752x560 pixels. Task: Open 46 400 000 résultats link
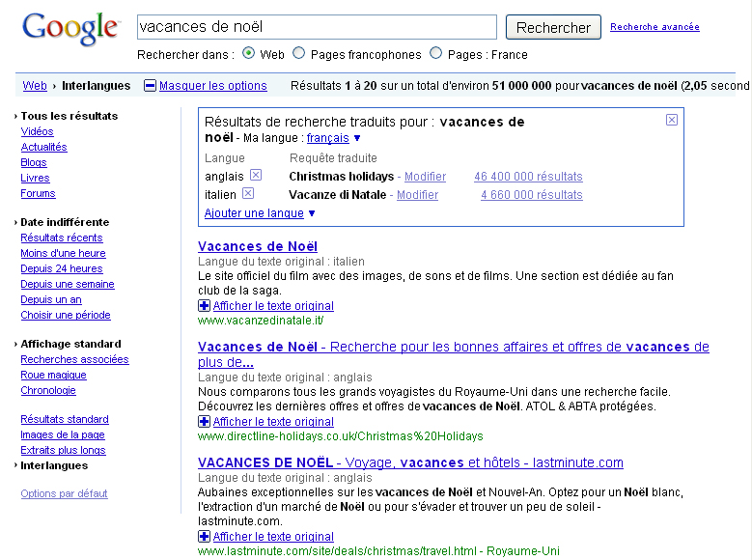528,177
